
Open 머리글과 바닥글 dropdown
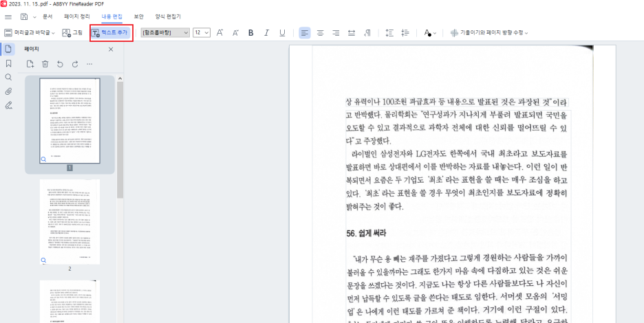pos(30,33)
